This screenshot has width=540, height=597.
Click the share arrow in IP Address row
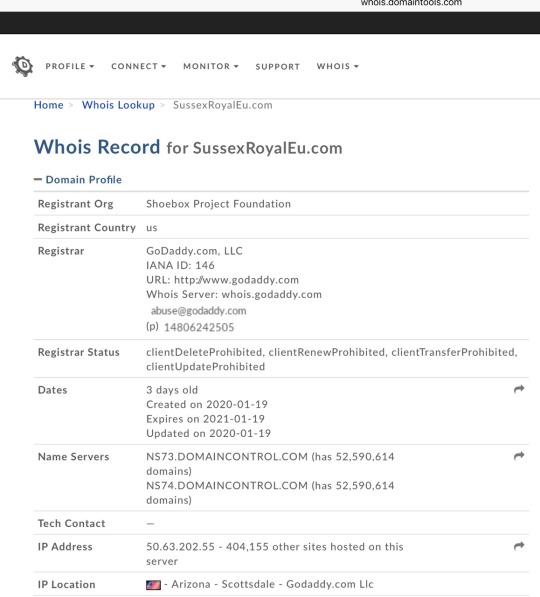point(519,546)
